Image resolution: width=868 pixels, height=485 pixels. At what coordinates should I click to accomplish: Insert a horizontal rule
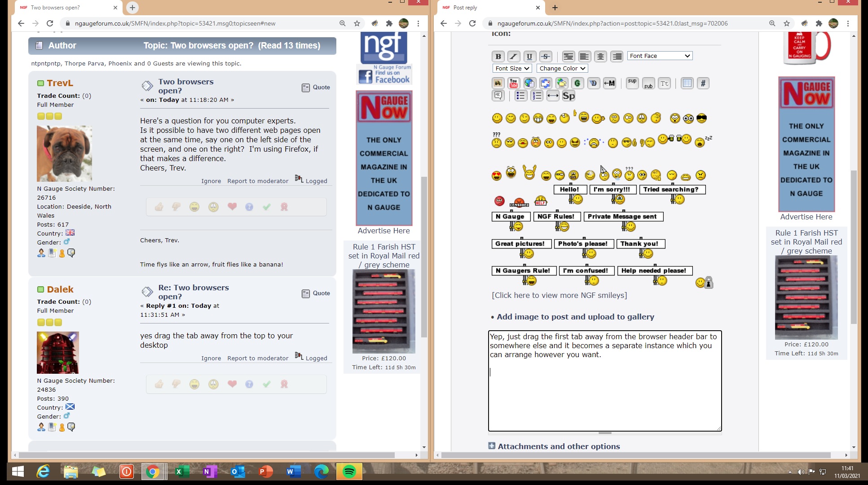pos(553,96)
